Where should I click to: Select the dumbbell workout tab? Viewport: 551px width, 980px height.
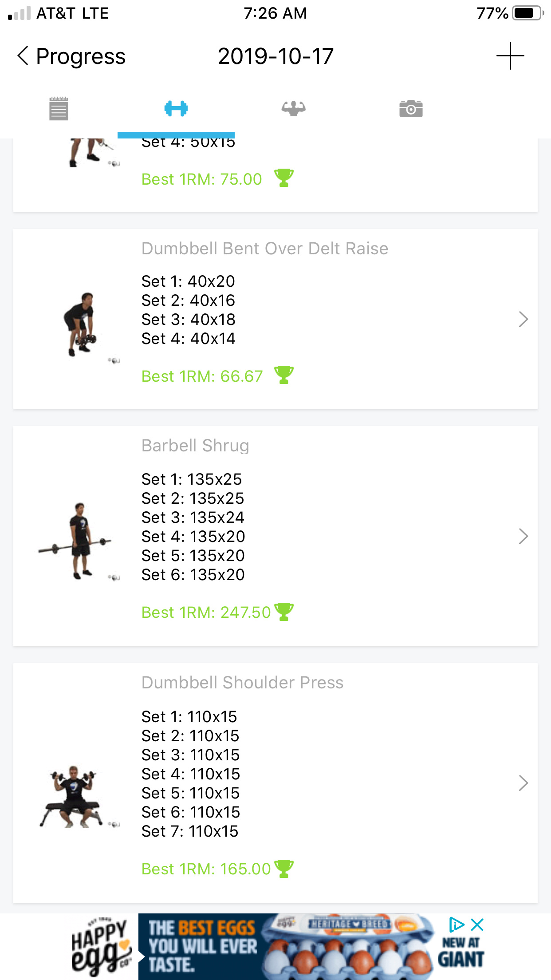(176, 109)
